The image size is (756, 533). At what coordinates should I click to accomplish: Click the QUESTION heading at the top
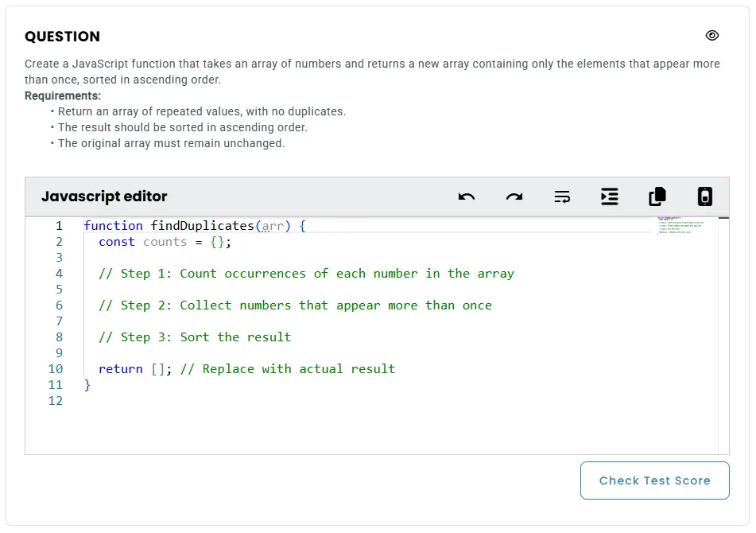click(62, 36)
